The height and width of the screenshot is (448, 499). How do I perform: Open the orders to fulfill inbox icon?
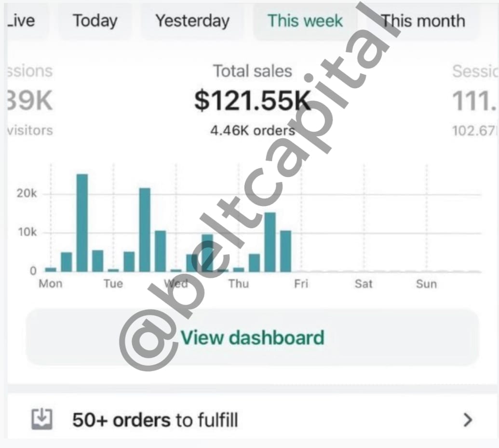[41, 419]
